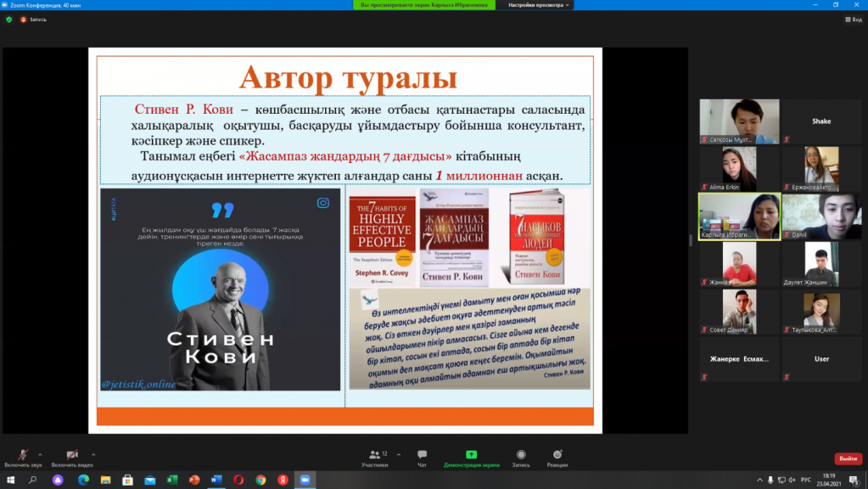This screenshot has width=868, height=489.
Task: Open the Чат chat panel
Action: 422,458
